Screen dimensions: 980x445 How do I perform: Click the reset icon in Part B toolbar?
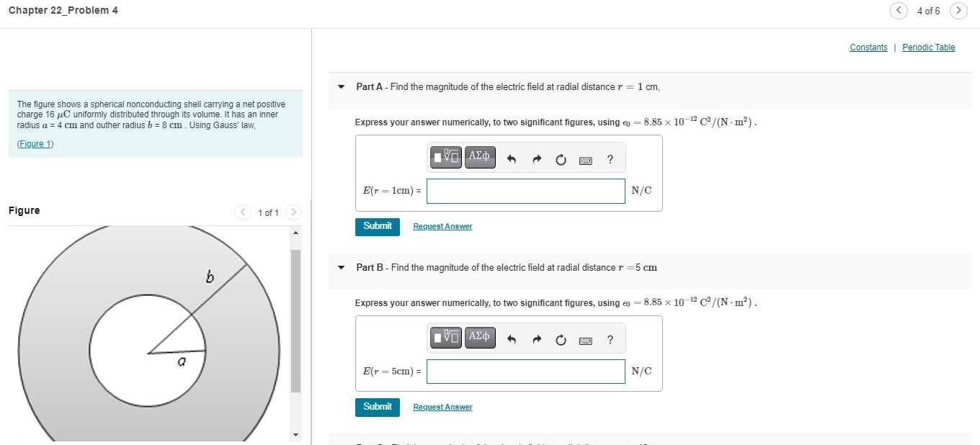pyautogui.click(x=561, y=341)
